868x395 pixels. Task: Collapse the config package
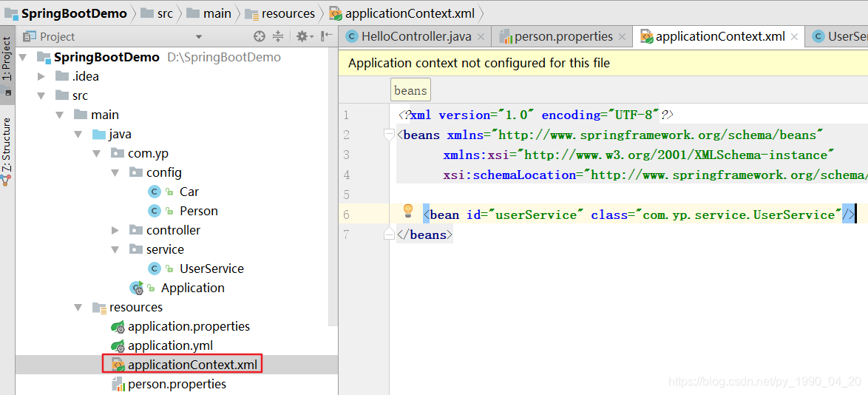(x=115, y=173)
